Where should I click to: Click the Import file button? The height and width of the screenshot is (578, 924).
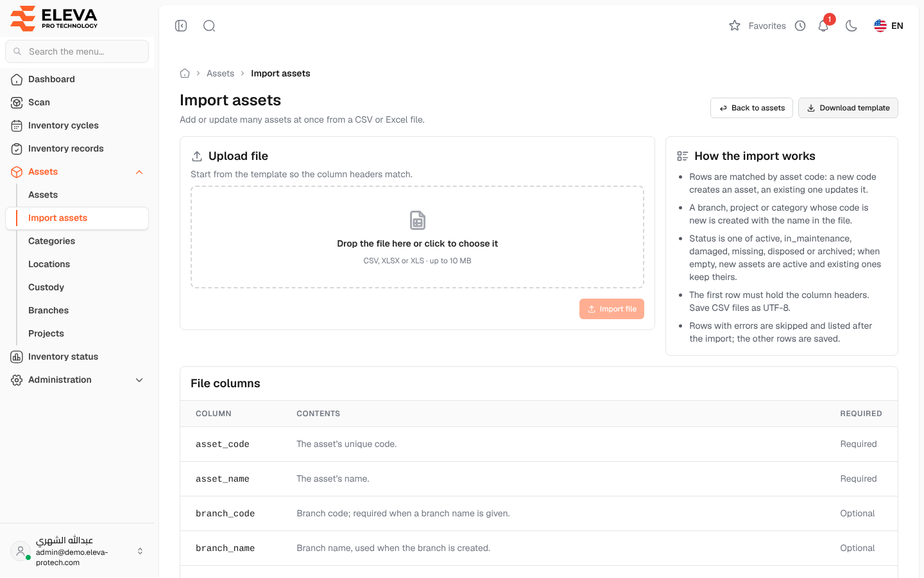click(x=612, y=309)
